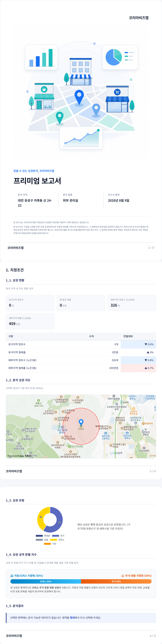The image size is (162, 644).
Task: Select the 덕산근린공원 park marker
Action: (x=70, y=446)
